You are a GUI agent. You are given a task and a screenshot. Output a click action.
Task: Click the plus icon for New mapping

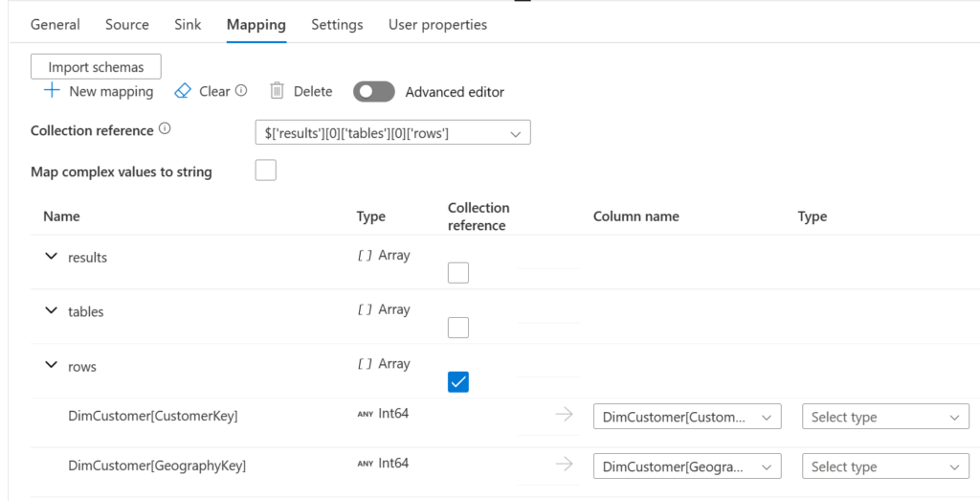pyautogui.click(x=53, y=91)
